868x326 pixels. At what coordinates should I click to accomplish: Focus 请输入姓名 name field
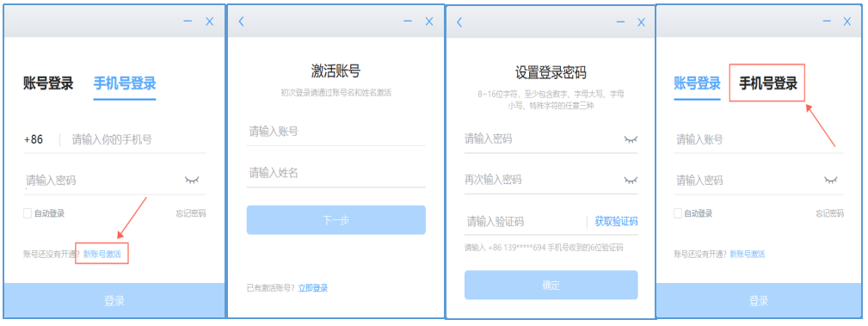(x=336, y=173)
